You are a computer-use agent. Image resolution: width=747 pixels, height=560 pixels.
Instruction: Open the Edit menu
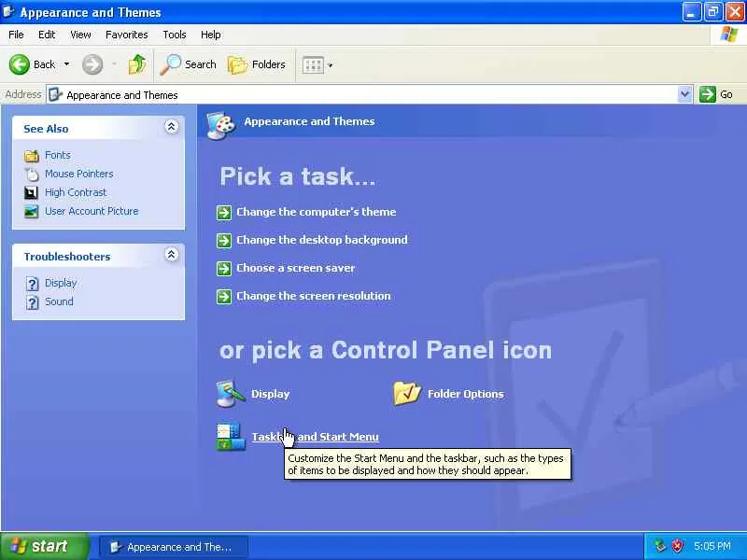tap(47, 35)
